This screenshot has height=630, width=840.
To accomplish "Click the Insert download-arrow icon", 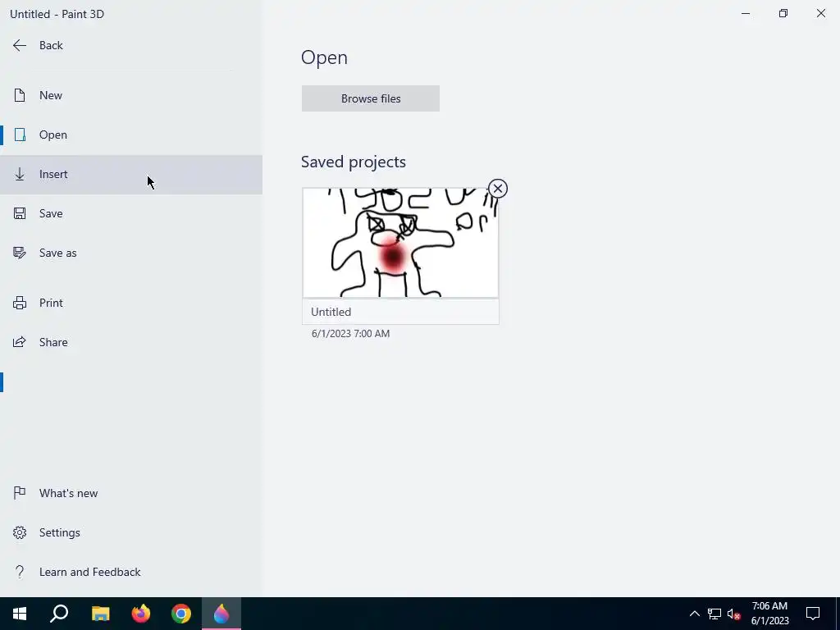I will click(x=20, y=174).
